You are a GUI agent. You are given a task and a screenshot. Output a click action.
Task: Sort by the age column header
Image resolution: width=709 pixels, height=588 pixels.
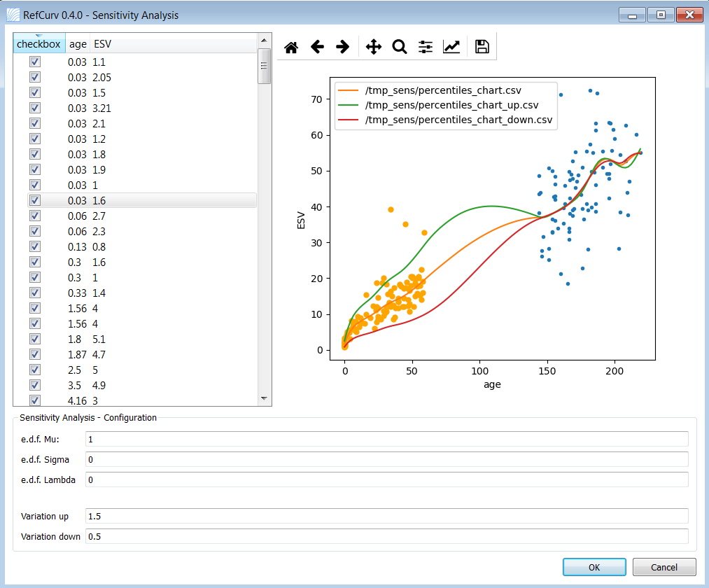tap(78, 44)
